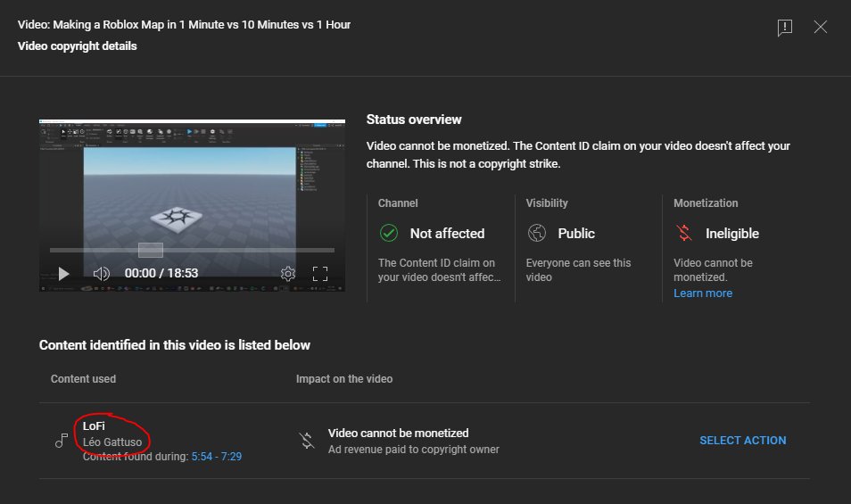851x504 pixels.
Task: Click the Content used column header
Action: (83, 379)
